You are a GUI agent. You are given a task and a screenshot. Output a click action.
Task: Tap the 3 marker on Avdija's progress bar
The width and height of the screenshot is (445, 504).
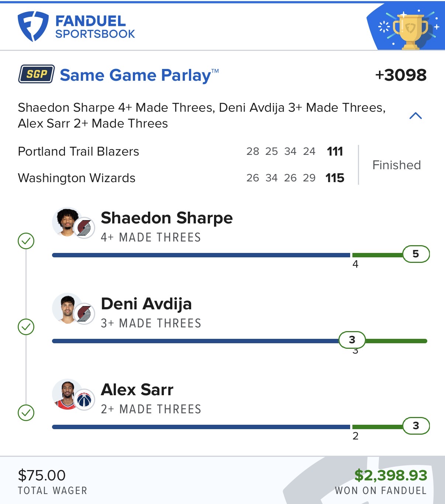tap(352, 340)
